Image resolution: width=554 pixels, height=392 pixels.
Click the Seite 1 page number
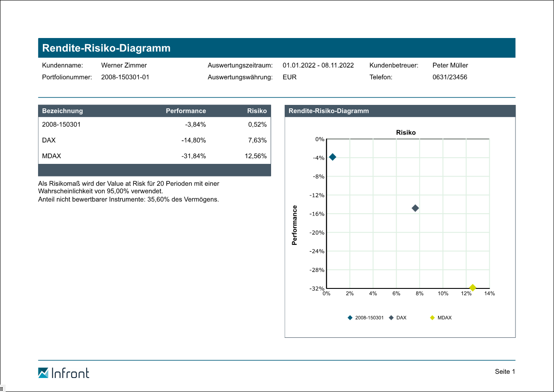click(505, 371)
